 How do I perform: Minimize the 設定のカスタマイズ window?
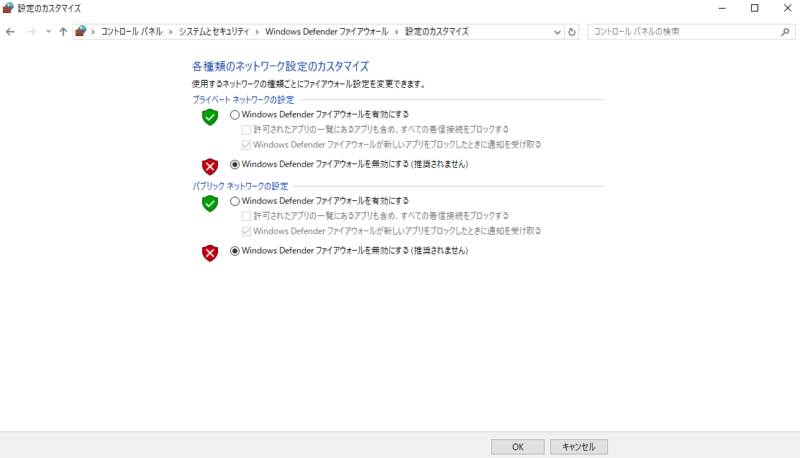(x=722, y=8)
